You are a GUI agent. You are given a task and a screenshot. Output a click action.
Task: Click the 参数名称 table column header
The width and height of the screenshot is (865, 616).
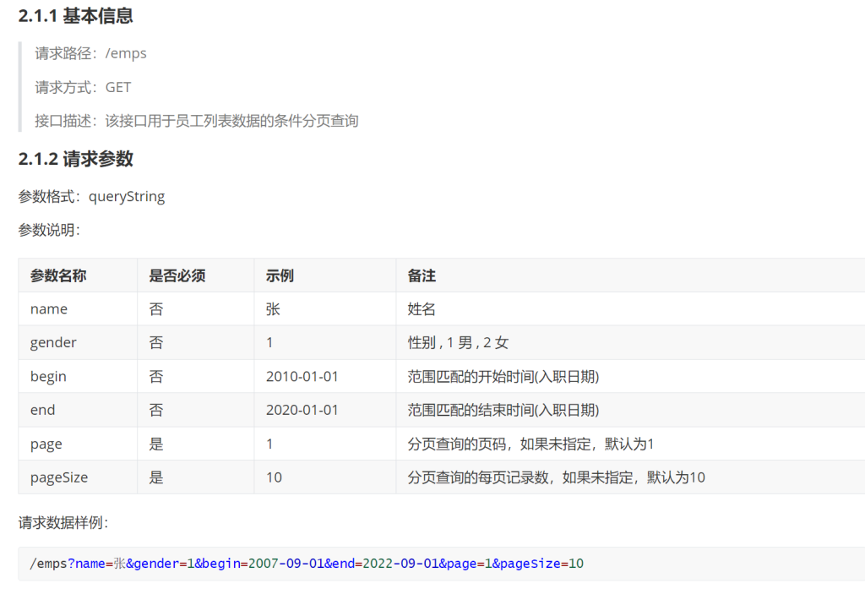[x=58, y=275]
